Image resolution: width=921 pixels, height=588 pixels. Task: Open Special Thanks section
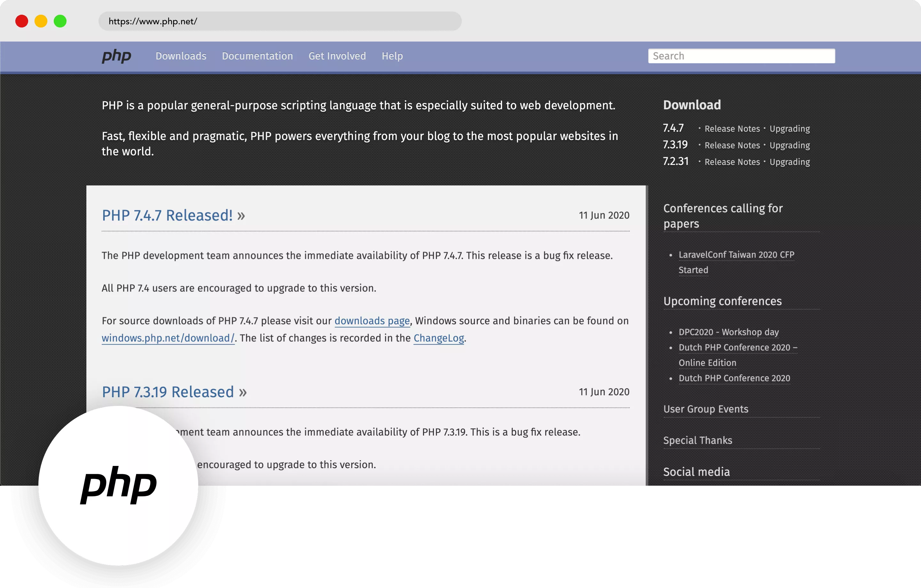pyautogui.click(x=697, y=440)
